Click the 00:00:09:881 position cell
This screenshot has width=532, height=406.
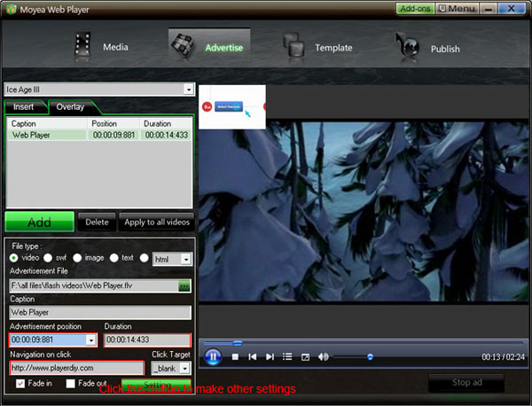pos(113,135)
